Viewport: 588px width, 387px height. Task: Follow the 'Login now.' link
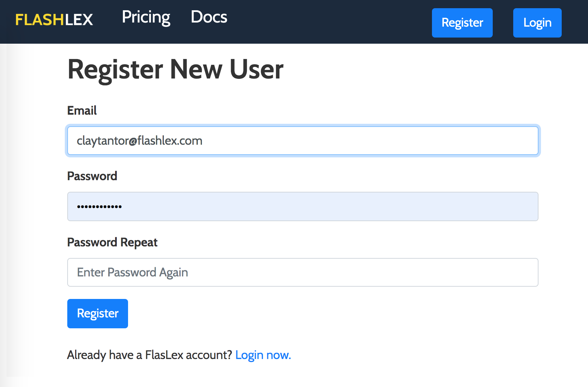click(263, 355)
